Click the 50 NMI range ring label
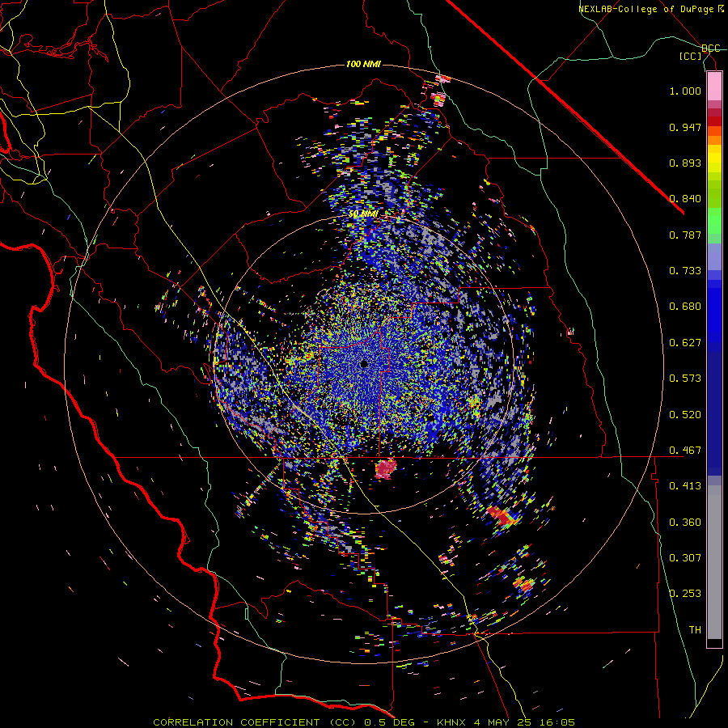Viewport: 728px width, 728px height. pyautogui.click(x=363, y=214)
